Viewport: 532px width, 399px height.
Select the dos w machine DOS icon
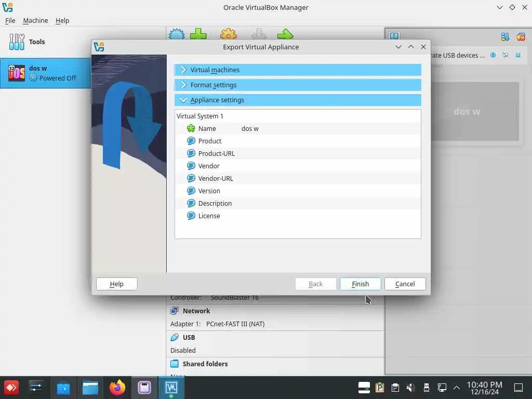(x=17, y=73)
